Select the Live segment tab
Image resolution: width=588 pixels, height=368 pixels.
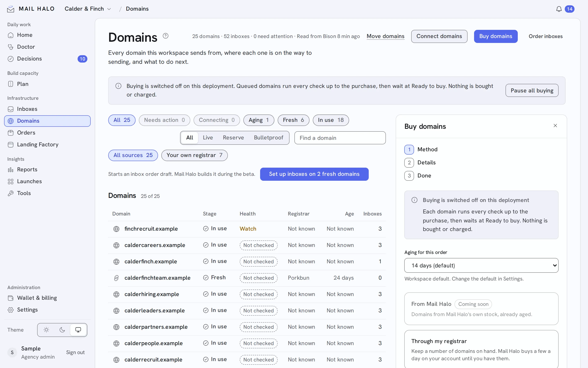208,138
